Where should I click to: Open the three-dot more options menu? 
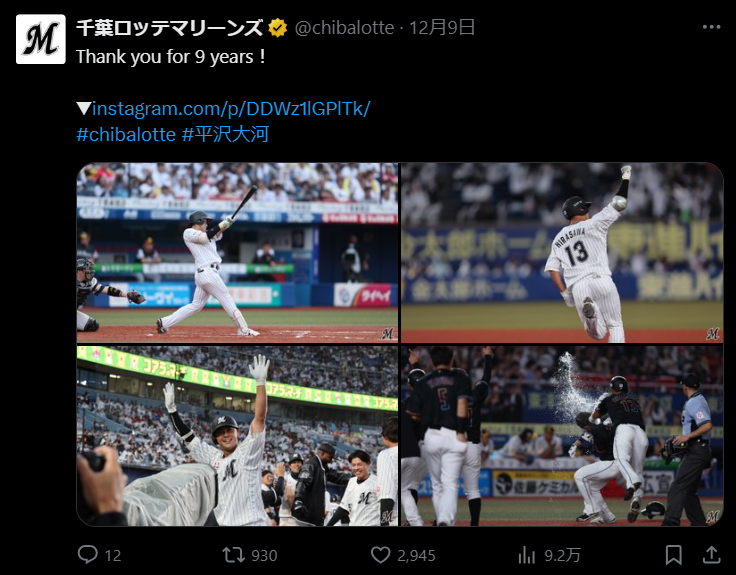[x=712, y=27]
